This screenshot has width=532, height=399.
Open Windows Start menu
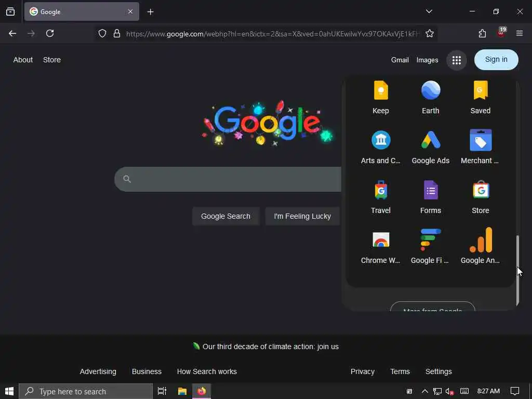click(x=9, y=391)
